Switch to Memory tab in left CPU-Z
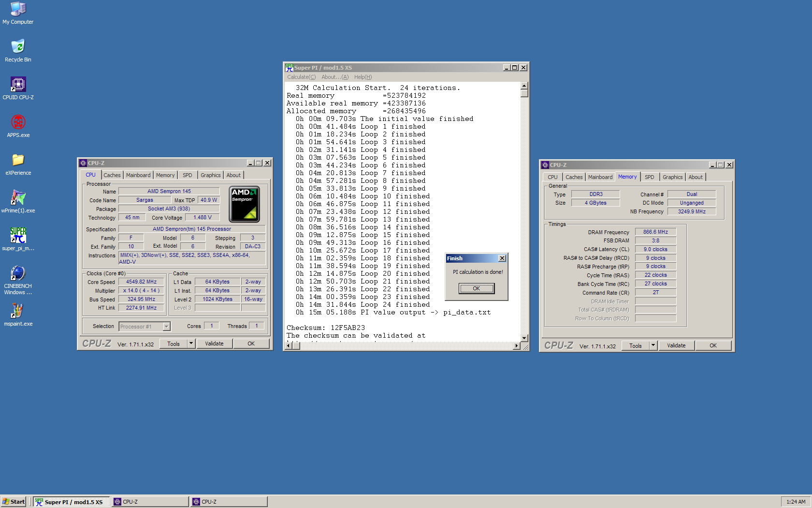 click(165, 175)
